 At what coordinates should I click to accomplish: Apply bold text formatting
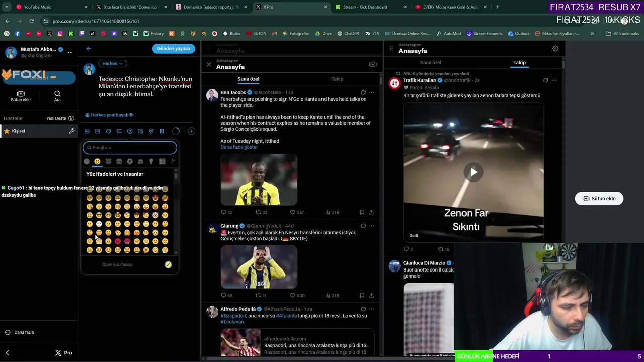click(162, 131)
